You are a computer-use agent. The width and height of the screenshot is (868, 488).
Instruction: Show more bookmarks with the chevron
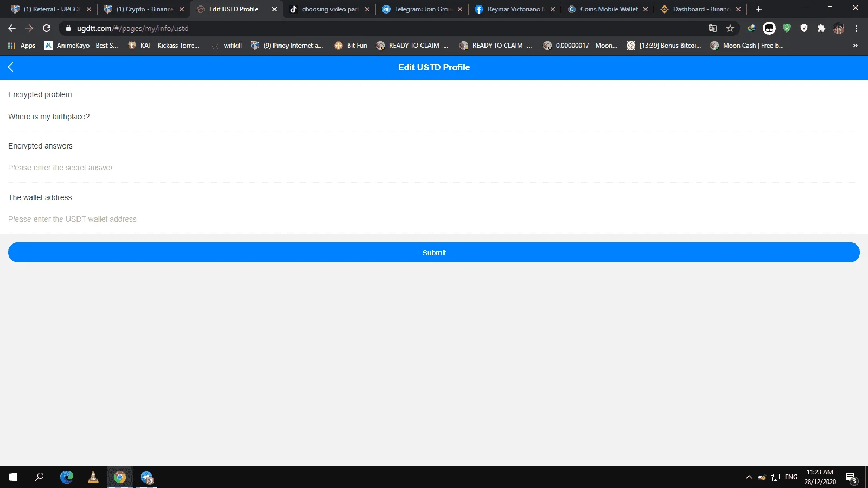856,46
